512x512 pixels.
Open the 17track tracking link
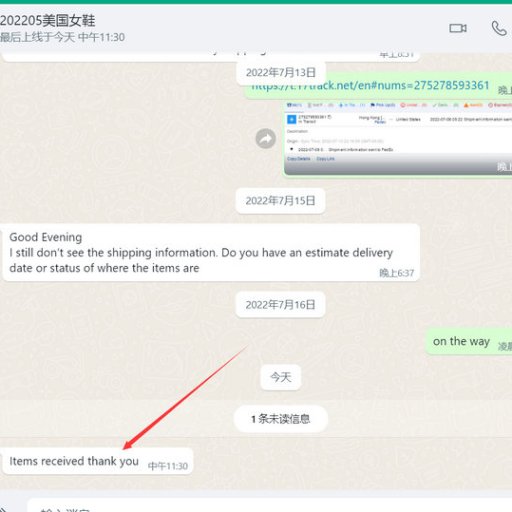(x=370, y=86)
